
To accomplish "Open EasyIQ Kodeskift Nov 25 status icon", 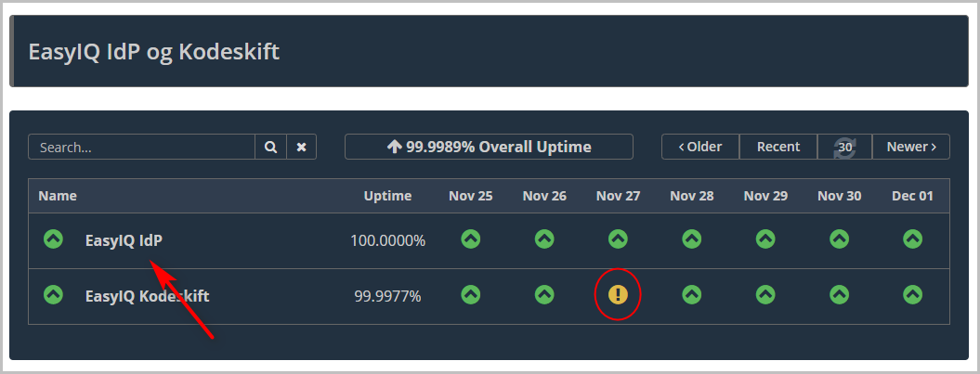I will [471, 295].
